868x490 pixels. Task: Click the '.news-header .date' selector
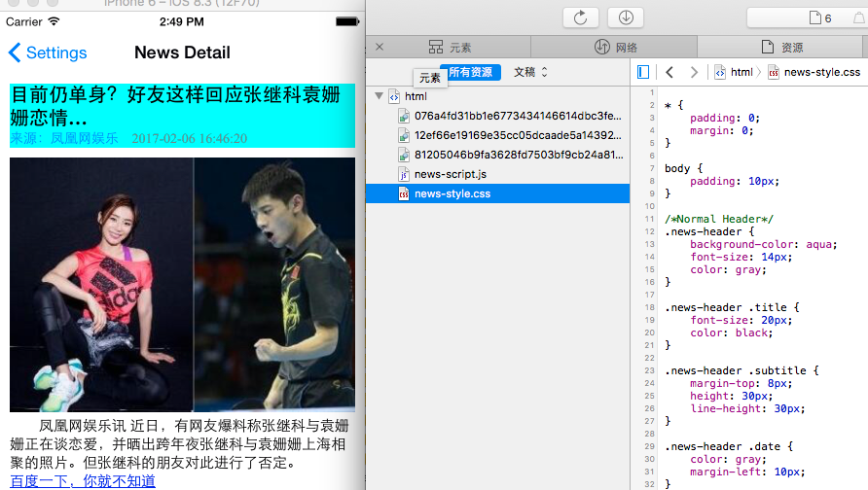(x=724, y=445)
